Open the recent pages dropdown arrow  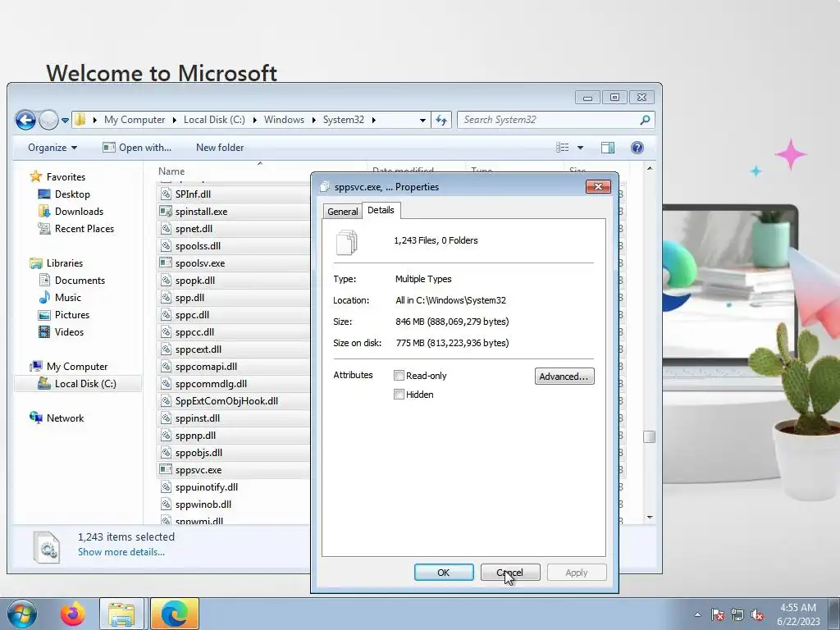pyautogui.click(x=65, y=121)
